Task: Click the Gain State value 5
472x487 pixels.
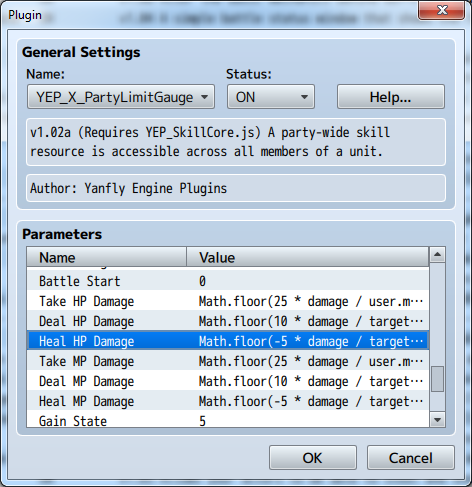Action: pyautogui.click(x=202, y=421)
